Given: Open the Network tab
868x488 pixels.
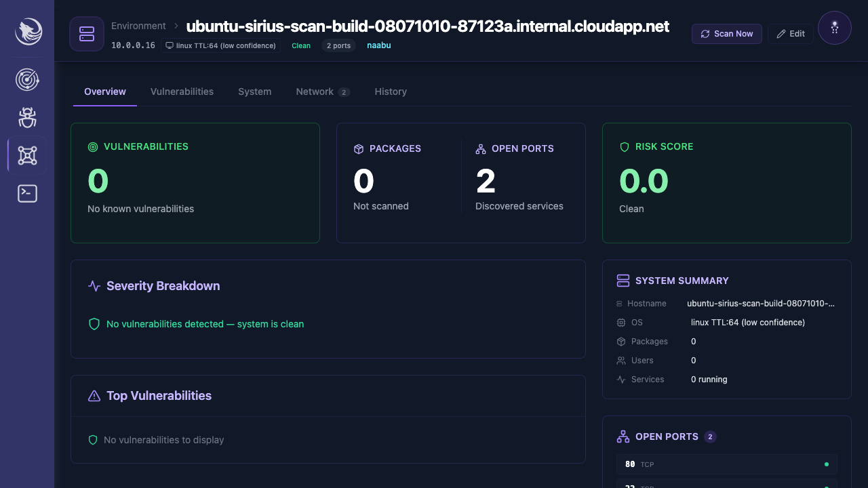Looking at the screenshot, I should coord(323,91).
